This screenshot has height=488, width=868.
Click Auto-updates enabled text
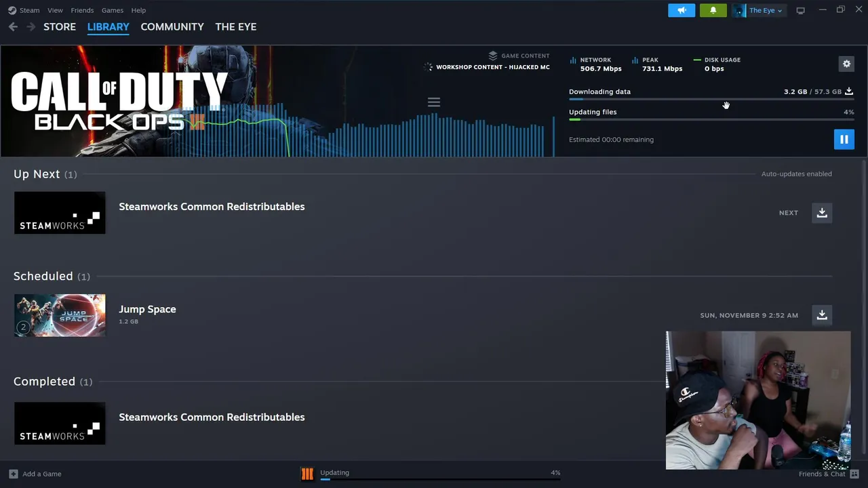coord(796,174)
